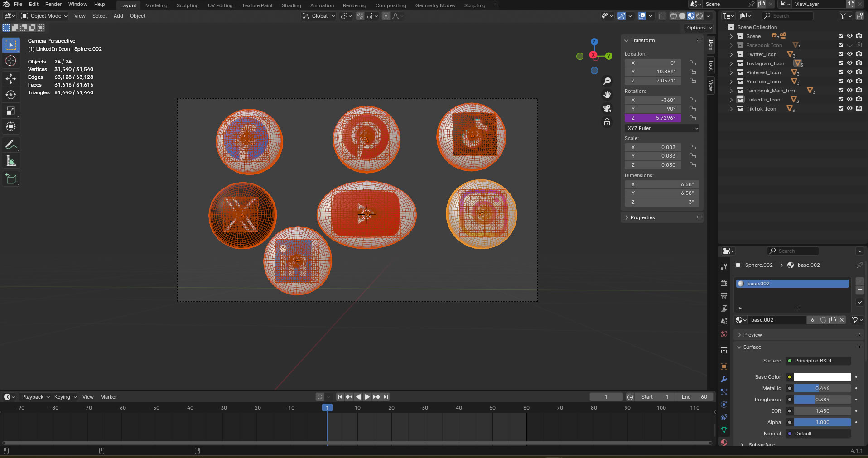Toggle auto keying record button
Screen dimensions: 868x458
pos(319,397)
